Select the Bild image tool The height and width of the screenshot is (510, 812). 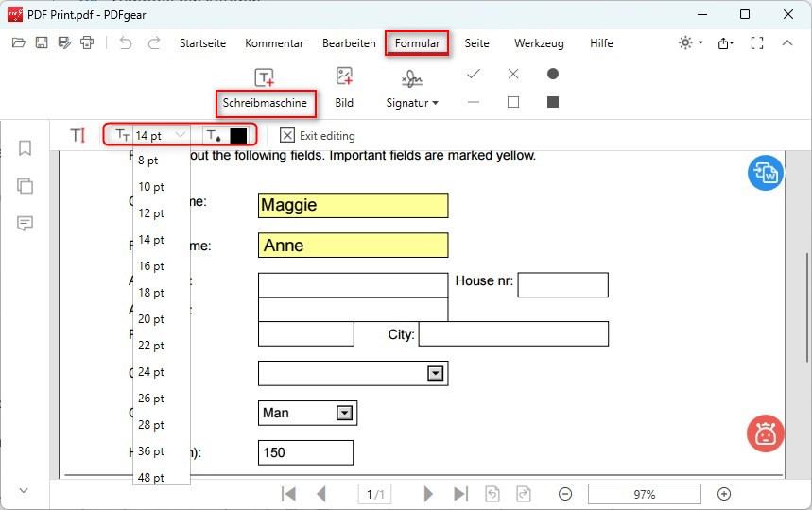[x=344, y=87]
